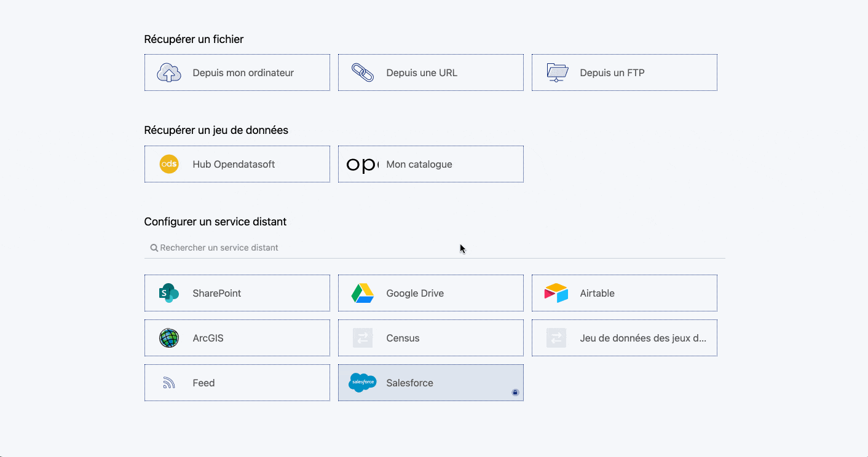Click the Airtable logo icon
This screenshot has height=457, width=868.
pyautogui.click(x=556, y=293)
